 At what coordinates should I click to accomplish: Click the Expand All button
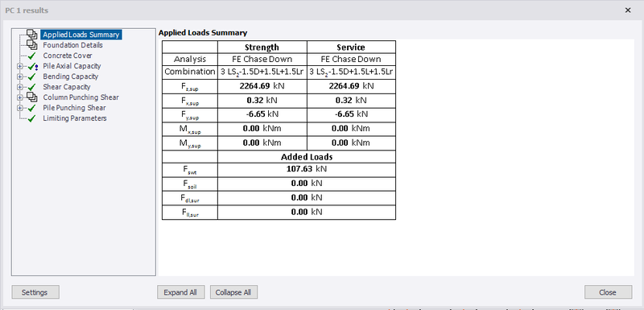click(x=180, y=292)
